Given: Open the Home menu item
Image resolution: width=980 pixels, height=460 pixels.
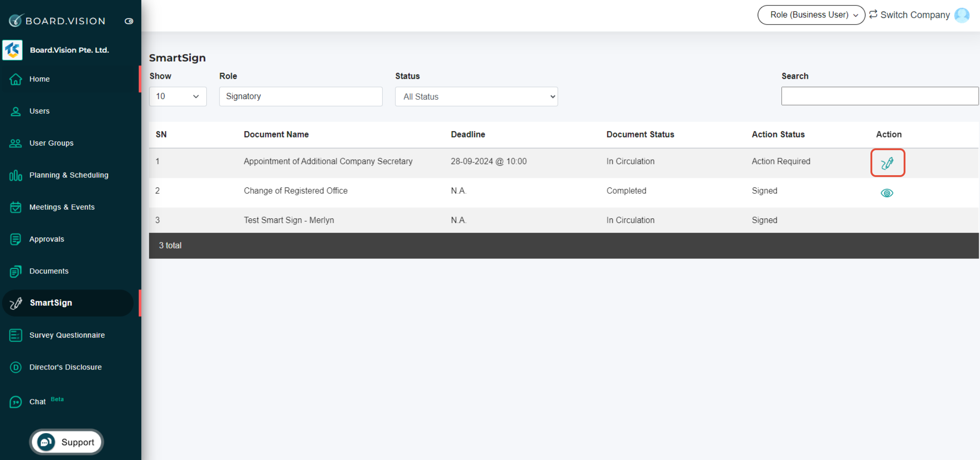Looking at the screenshot, I should tap(40, 79).
